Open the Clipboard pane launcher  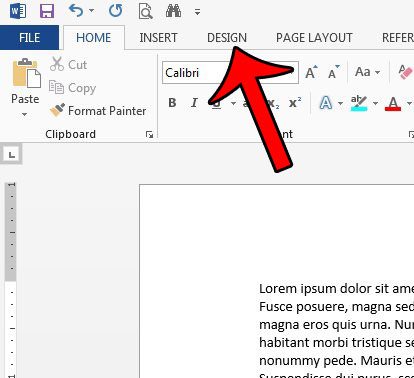pyautogui.click(x=149, y=135)
